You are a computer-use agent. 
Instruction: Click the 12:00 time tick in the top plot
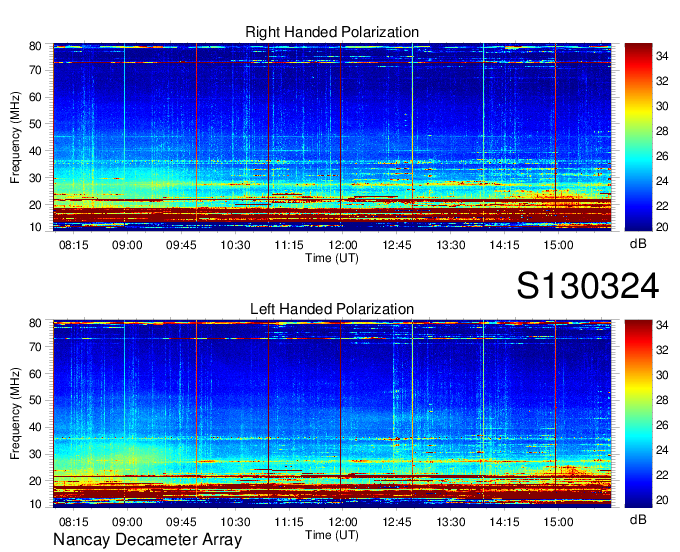click(x=343, y=245)
